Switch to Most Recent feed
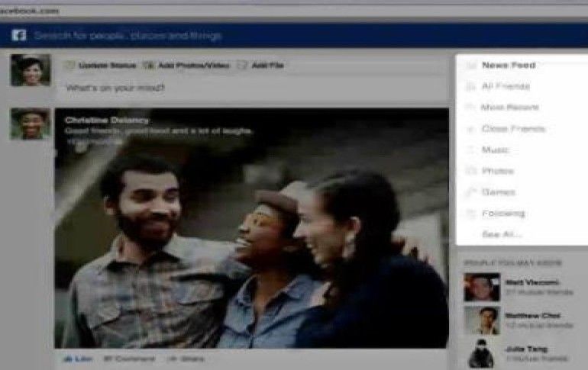The height and width of the screenshot is (370, 588). (509, 108)
